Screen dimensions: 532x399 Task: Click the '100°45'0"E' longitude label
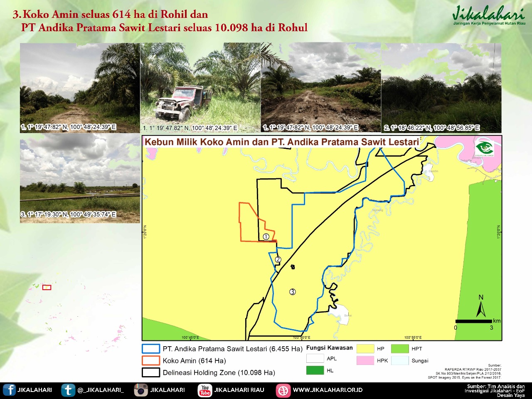[x=190, y=337]
